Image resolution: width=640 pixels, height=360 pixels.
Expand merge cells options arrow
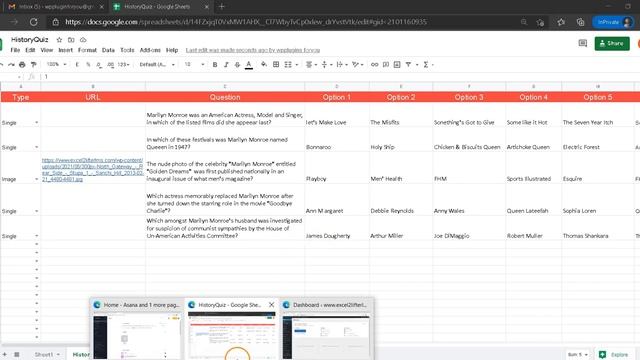click(297, 64)
